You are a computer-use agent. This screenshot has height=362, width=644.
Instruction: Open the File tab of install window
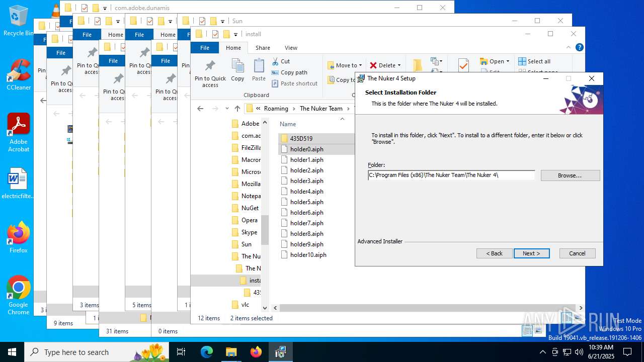tap(205, 48)
